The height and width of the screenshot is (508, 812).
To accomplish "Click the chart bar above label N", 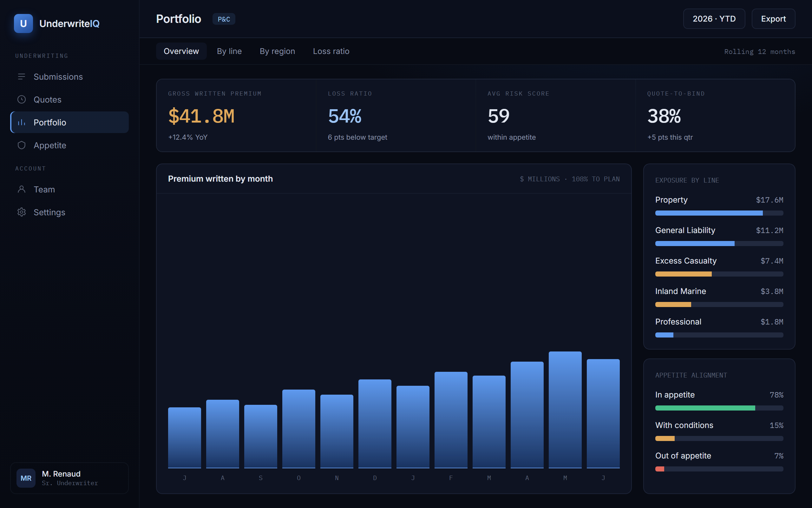I will [x=337, y=431].
